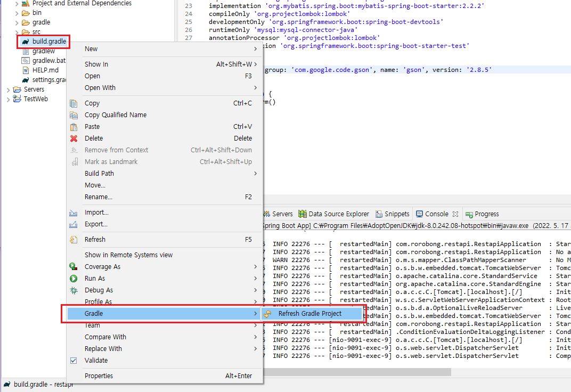Viewport: 571px width, 392px height.
Task: Choose Rename... from the context menu
Action: coord(165,197)
